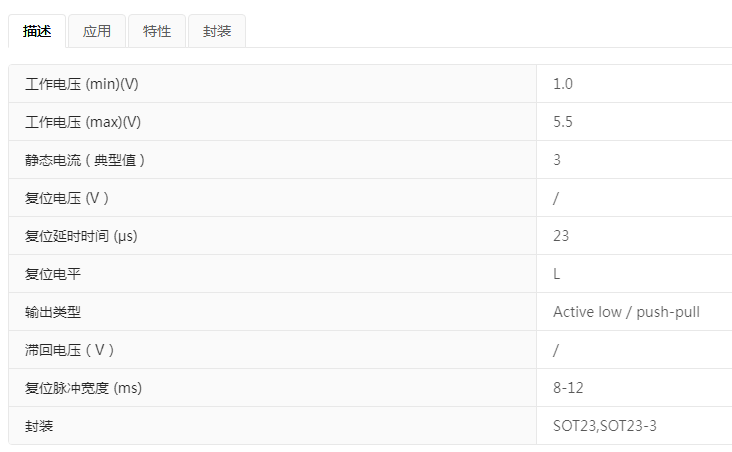732x452 pixels.
Task: Click the 滞回电压 (V) row label
Action: [71, 350]
